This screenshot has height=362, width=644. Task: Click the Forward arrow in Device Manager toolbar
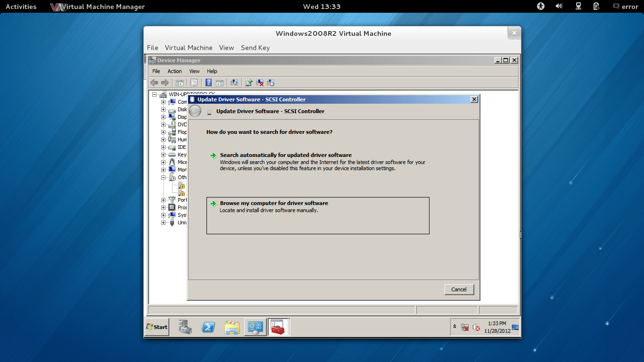click(x=165, y=83)
